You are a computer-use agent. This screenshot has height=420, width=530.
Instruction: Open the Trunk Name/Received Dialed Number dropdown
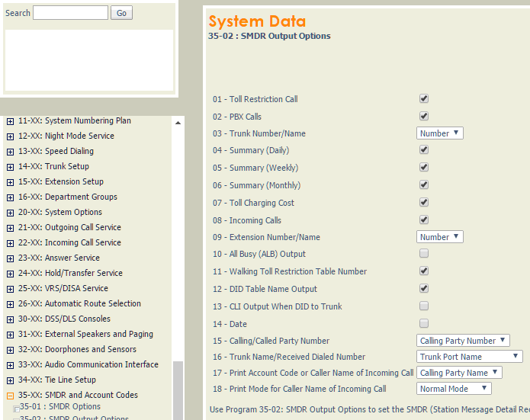pos(470,357)
